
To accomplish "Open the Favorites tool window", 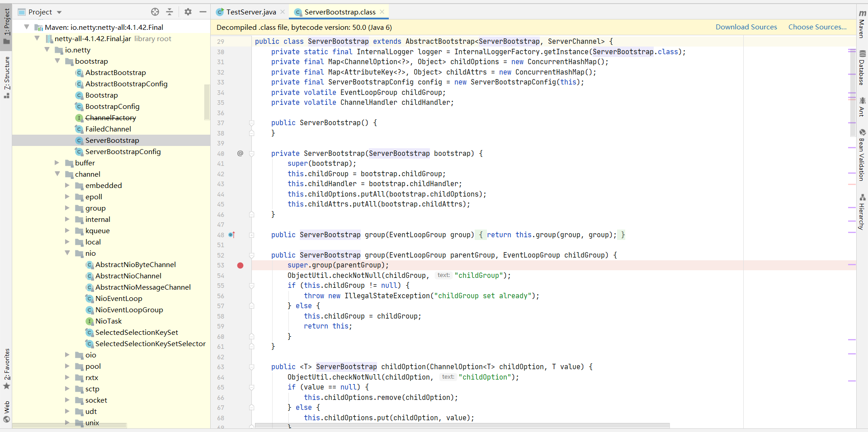I will point(7,369).
